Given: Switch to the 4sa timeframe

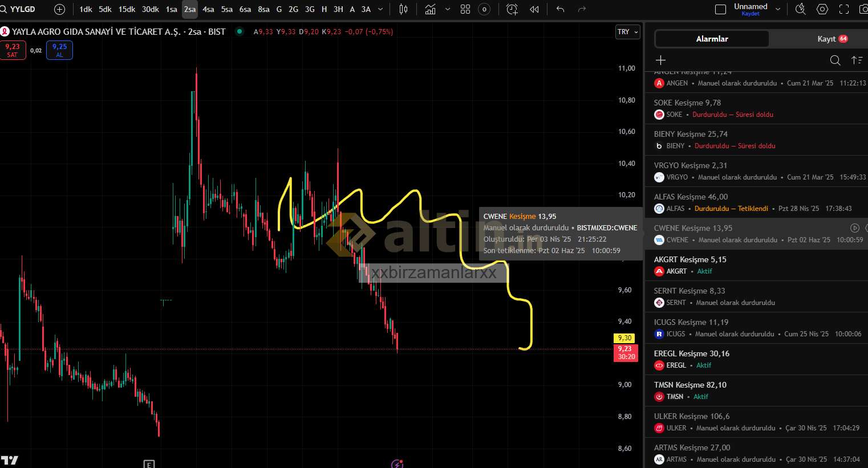Looking at the screenshot, I should (x=208, y=9).
